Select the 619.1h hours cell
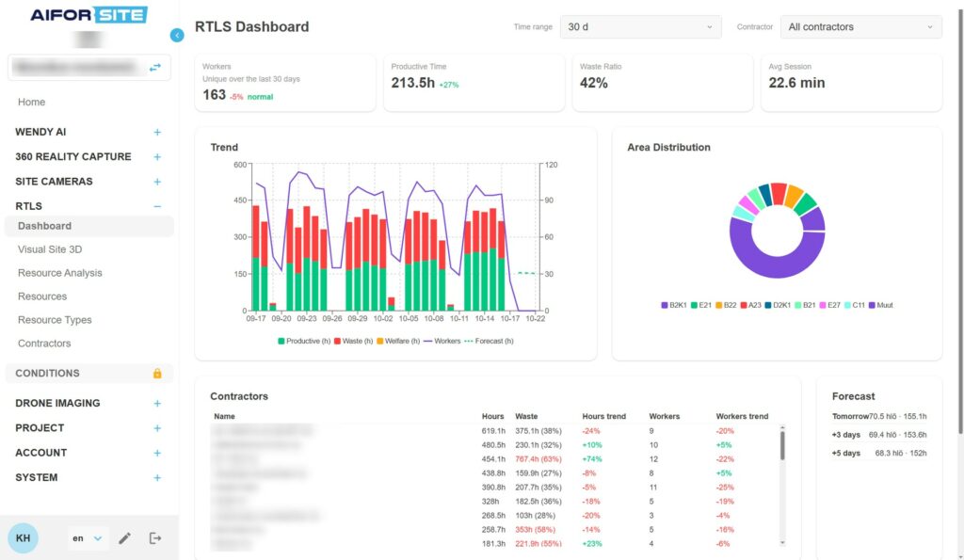The width and height of the screenshot is (964, 560). pos(493,431)
